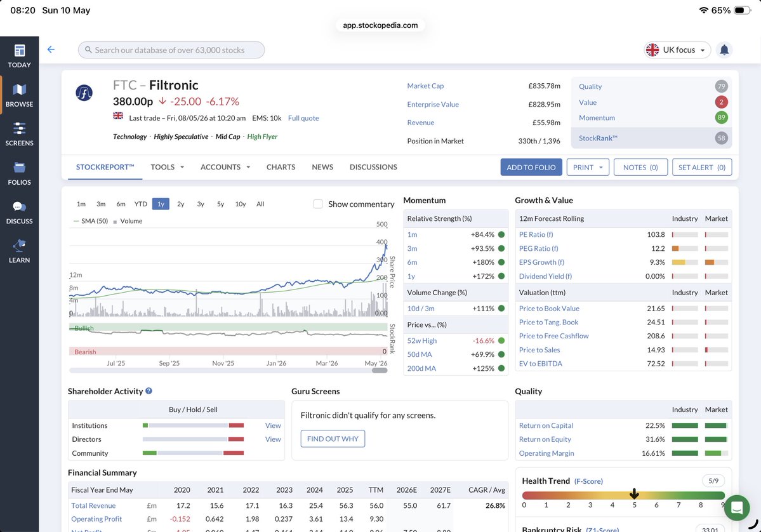
Task: View Institutions shareholder activity
Action: [273, 425]
